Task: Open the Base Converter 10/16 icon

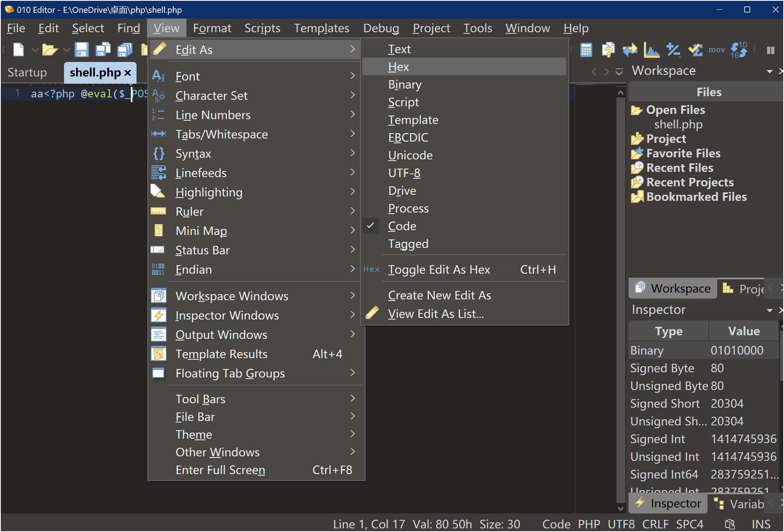Action: pos(738,50)
